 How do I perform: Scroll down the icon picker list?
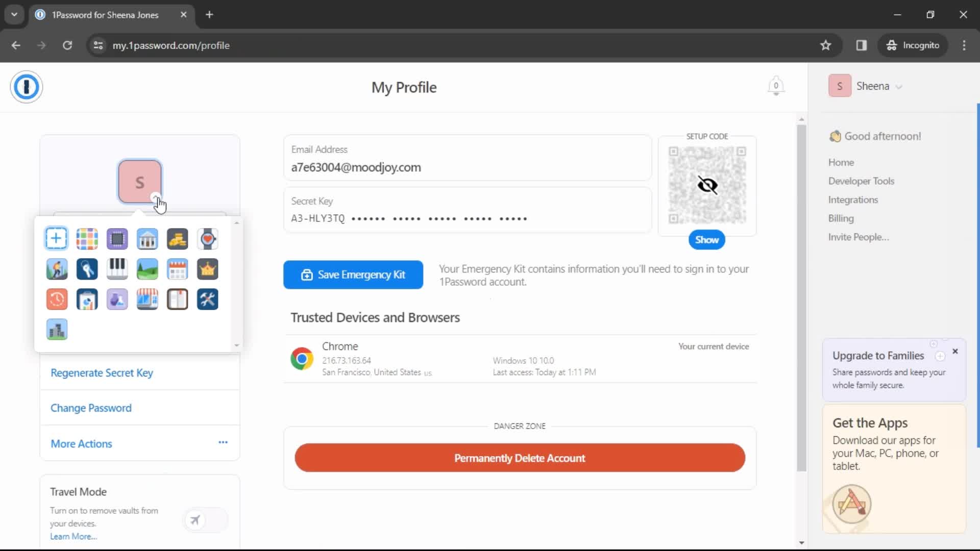[236, 345]
